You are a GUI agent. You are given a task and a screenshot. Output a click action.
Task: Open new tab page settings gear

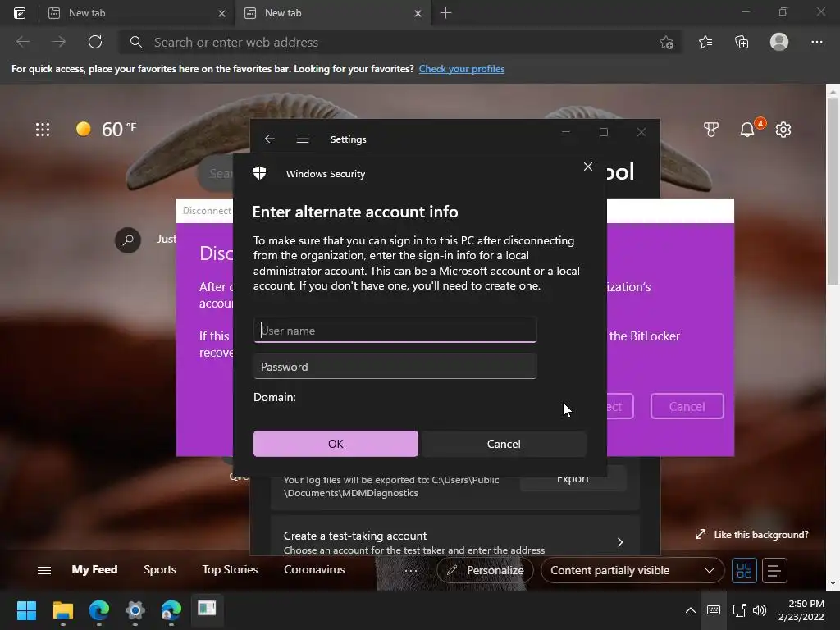[x=783, y=129]
